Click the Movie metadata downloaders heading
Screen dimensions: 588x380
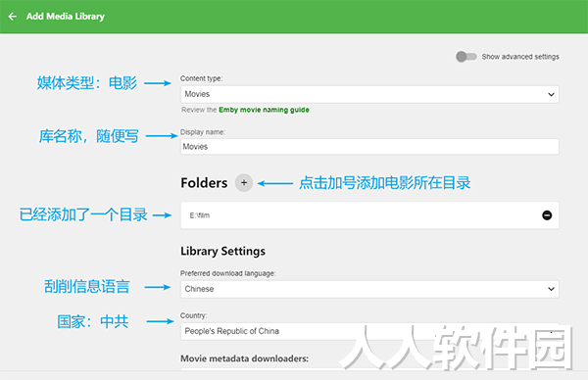tap(244, 358)
